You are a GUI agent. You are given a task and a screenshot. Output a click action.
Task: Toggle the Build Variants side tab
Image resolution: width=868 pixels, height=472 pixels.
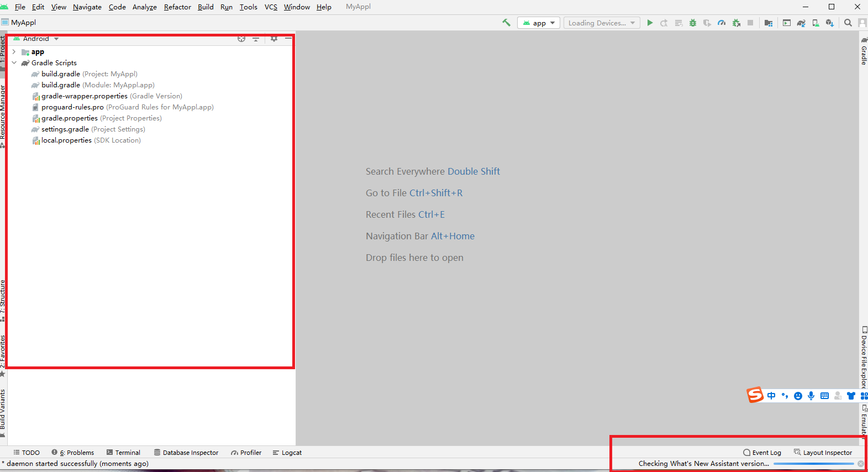tap(3, 412)
